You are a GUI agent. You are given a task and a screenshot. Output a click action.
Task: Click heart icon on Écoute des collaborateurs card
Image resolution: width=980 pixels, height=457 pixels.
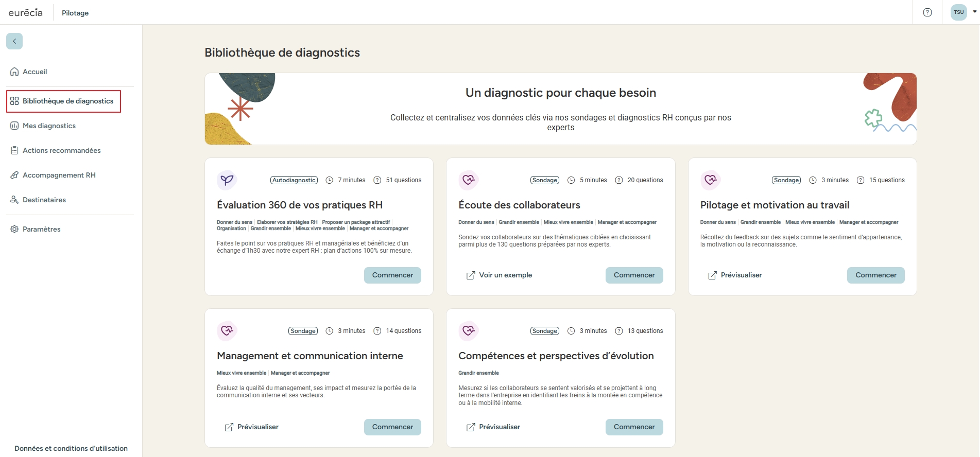coord(468,180)
